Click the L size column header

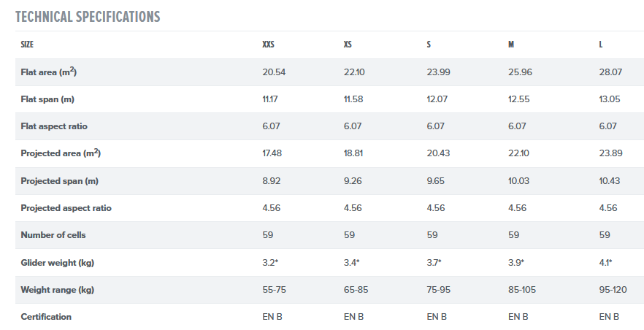(601, 45)
